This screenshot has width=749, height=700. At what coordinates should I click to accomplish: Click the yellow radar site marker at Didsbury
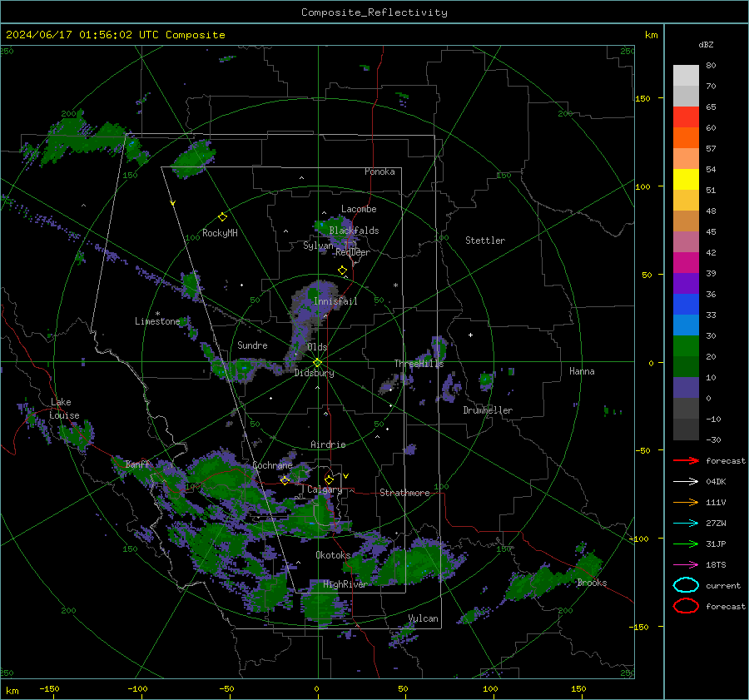point(317,362)
